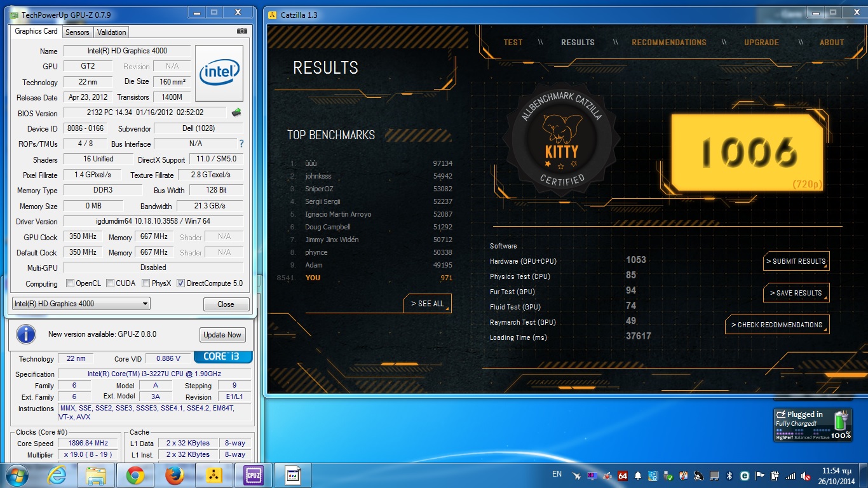This screenshot has width=868, height=488.
Task: Open Windows Explorer folder on taskbar
Action: pos(96,475)
